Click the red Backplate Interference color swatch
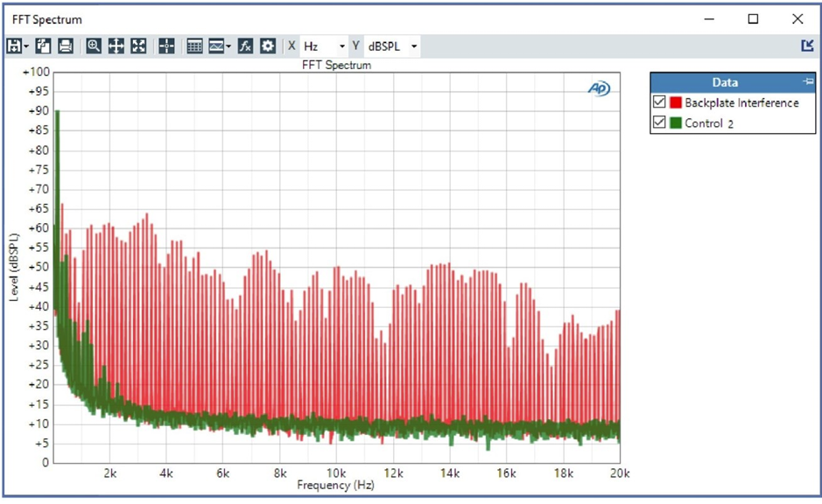Screen dimensions: 822x504 (676, 103)
